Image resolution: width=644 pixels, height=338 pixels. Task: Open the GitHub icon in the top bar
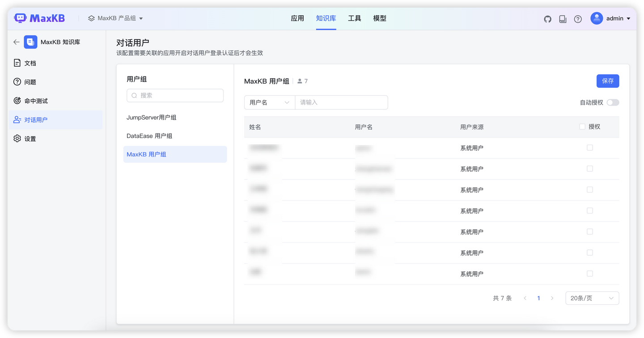547,18
